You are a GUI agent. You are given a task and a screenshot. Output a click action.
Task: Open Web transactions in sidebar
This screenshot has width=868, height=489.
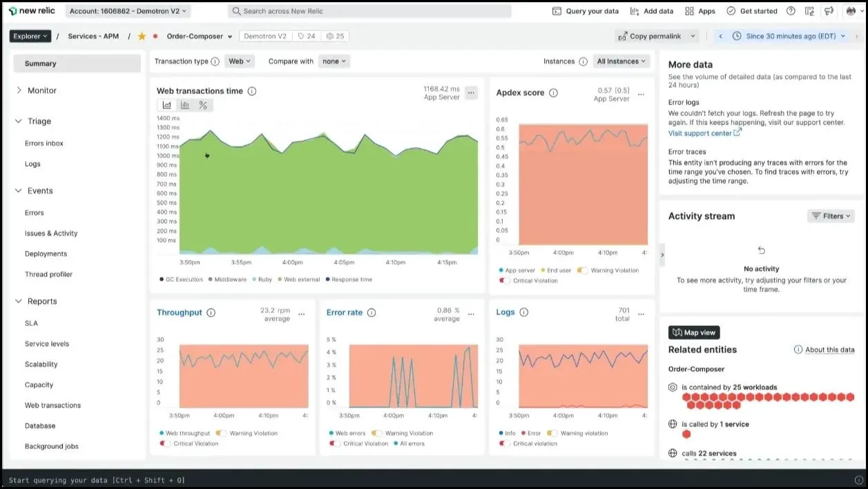[x=52, y=405]
